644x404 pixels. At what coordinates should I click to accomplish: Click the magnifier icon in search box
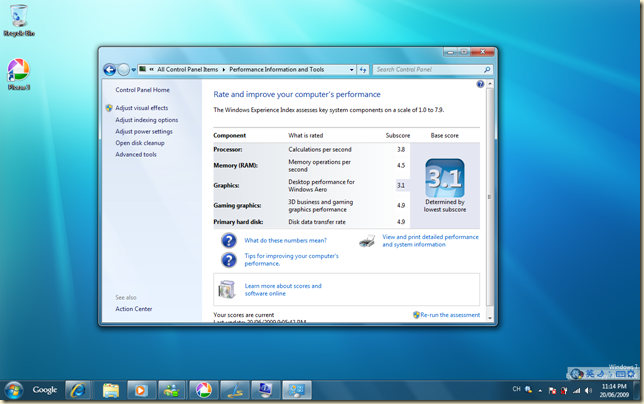(487, 70)
